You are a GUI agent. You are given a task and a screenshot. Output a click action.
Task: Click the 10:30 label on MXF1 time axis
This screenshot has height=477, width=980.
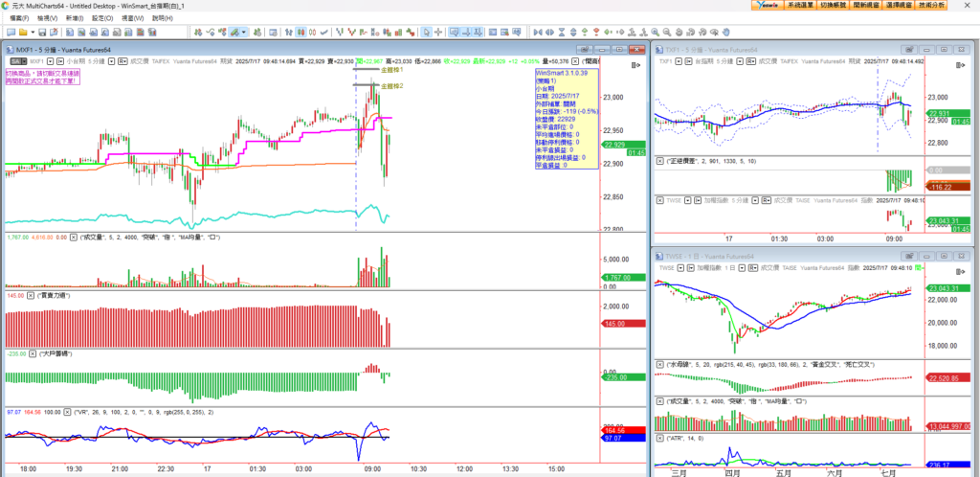[417, 469]
